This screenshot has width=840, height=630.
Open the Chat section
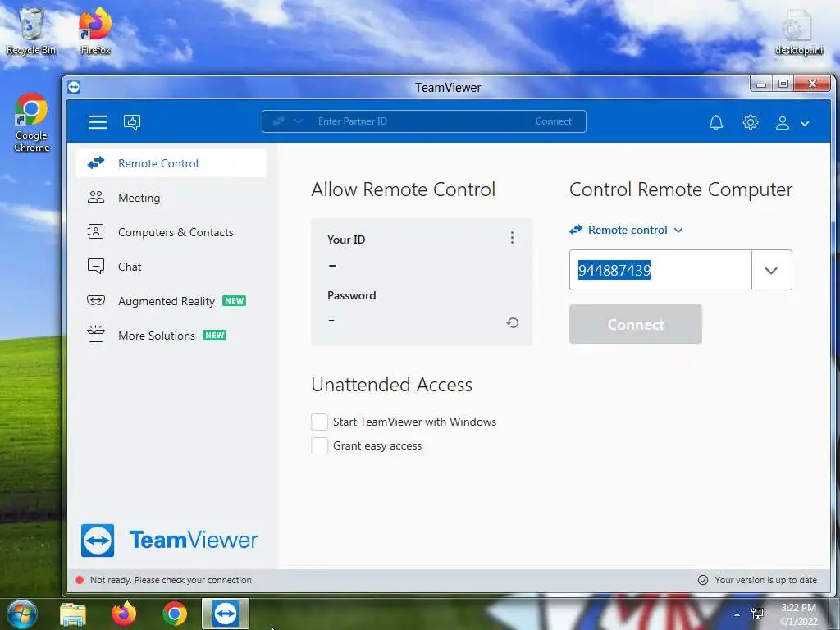click(x=171, y=267)
